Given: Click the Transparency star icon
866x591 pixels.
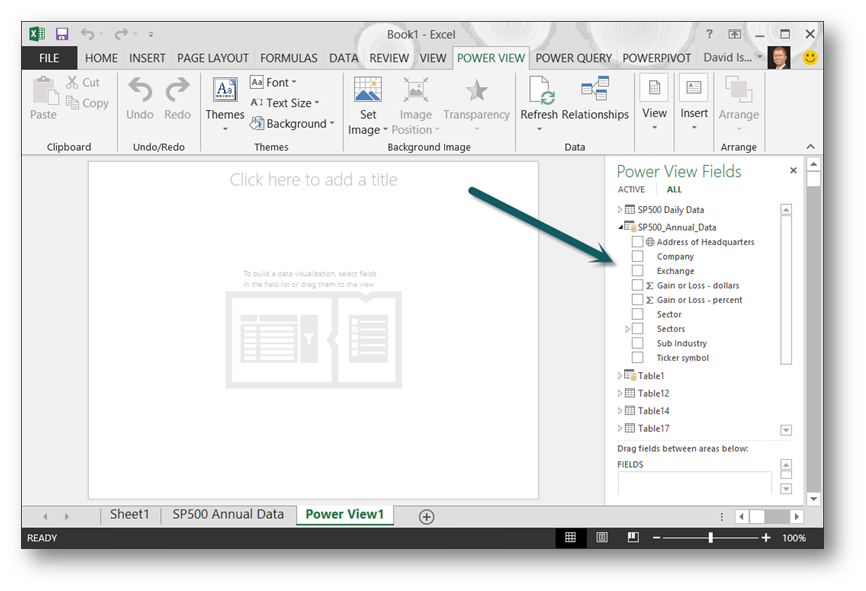Looking at the screenshot, I should [x=477, y=90].
